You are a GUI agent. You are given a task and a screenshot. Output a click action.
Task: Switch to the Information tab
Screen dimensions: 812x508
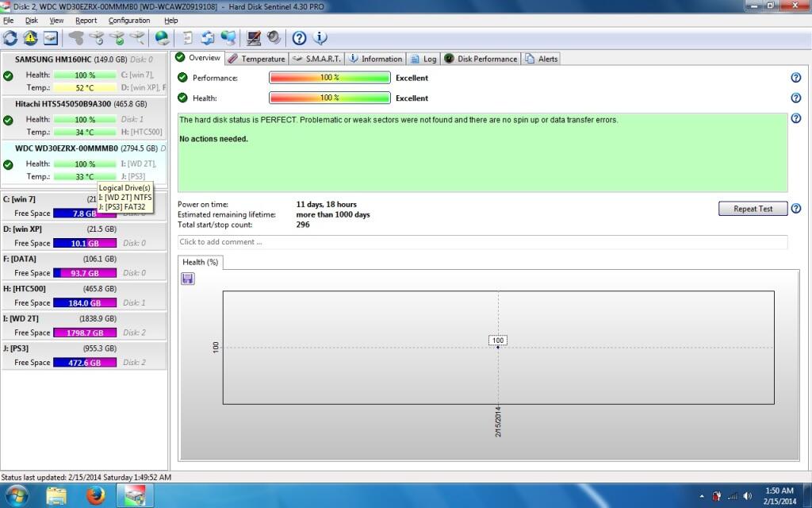tap(375, 59)
